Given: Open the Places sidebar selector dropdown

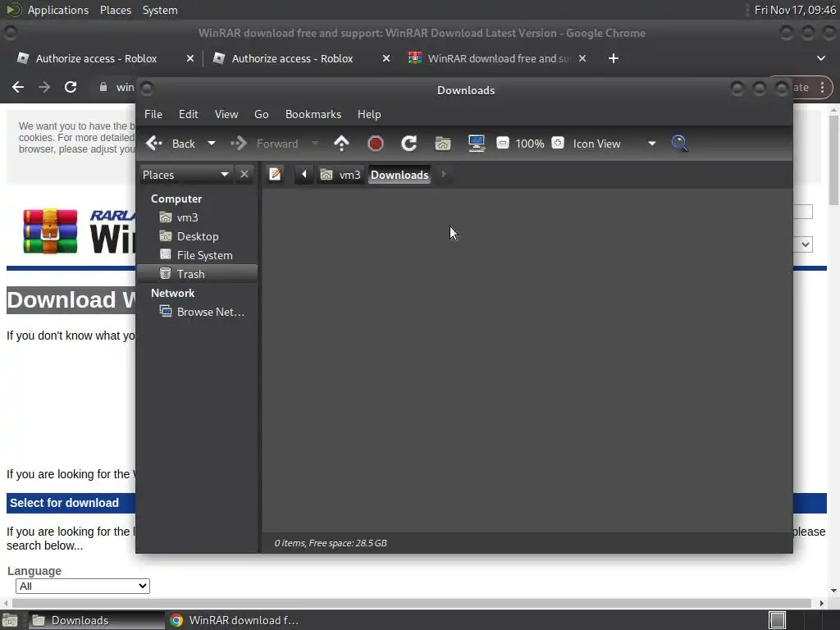Looking at the screenshot, I should tap(185, 175).
